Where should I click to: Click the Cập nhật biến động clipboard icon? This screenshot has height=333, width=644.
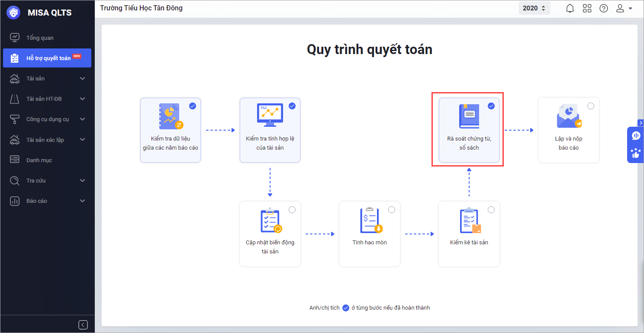click(x=271, y=221)
